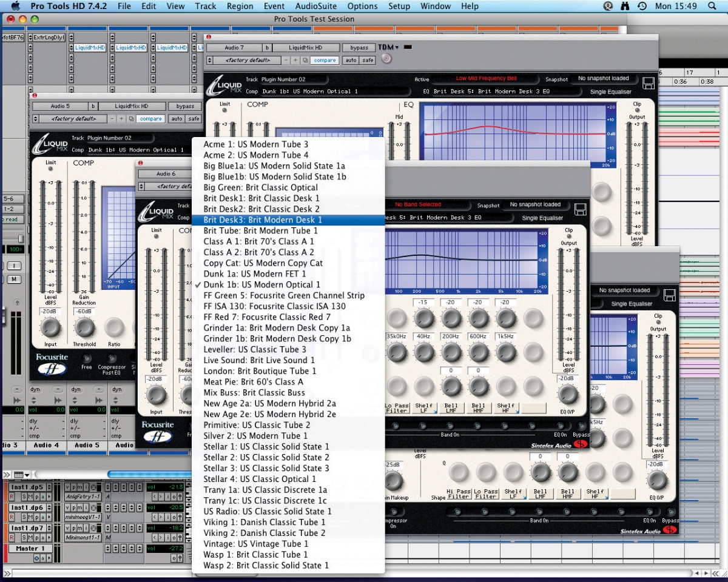Click the plus preset button in Audio 7 plug-in

[x=296, y=61]
